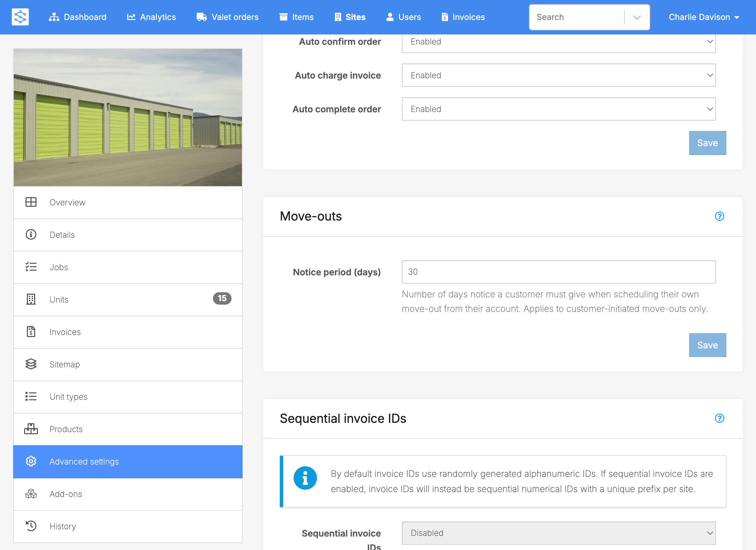Open help for the Move-outs section

click(719, 216)
